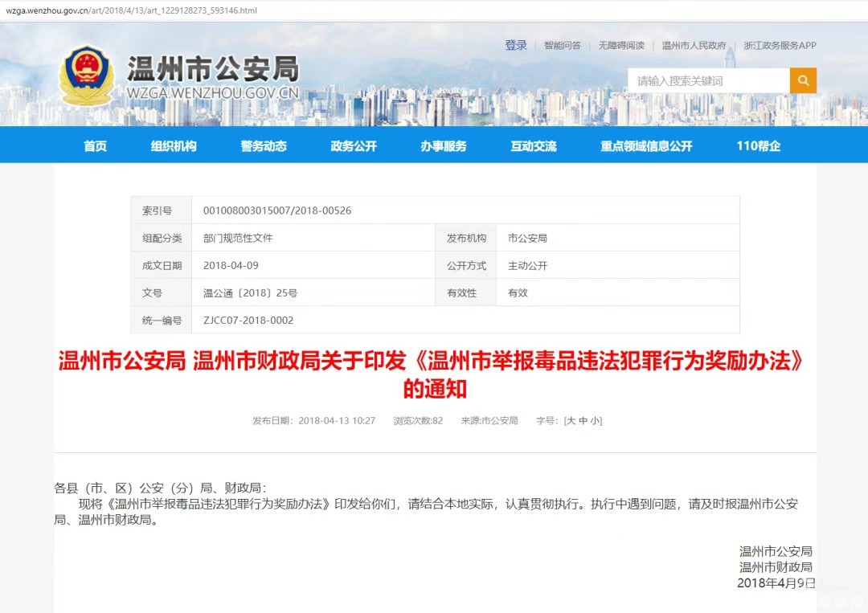Viewport: 868px width, 613px height.
Task: Set font size to 小
Action: pos(595,420)
